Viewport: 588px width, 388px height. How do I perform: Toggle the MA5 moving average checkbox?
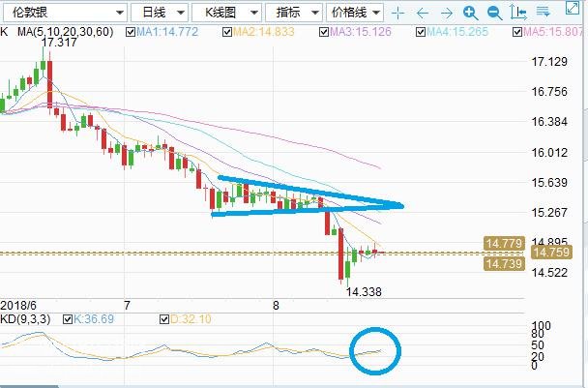coord(517,32)
